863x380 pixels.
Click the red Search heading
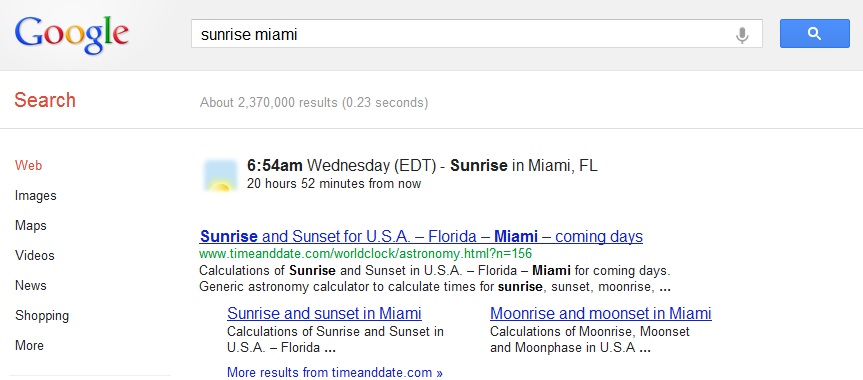(45, 100)
